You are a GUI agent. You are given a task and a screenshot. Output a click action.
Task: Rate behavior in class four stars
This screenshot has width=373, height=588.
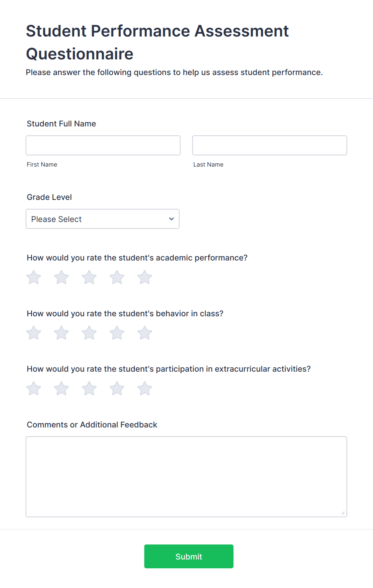pos(117,333)
